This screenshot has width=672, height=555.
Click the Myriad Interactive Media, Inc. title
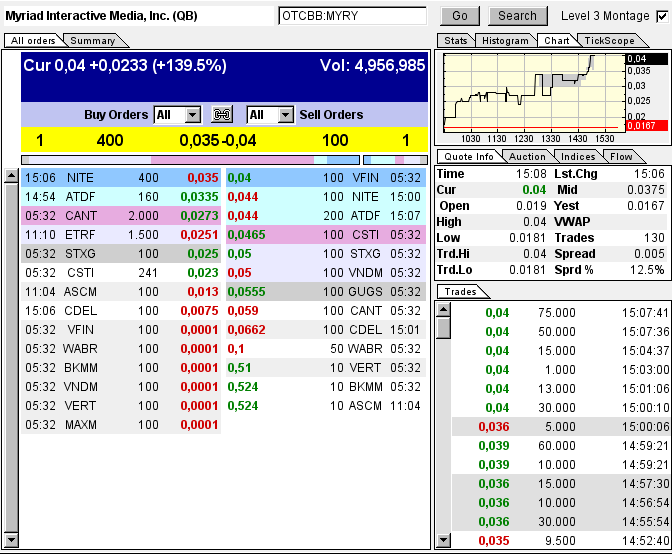click(101, 16)
